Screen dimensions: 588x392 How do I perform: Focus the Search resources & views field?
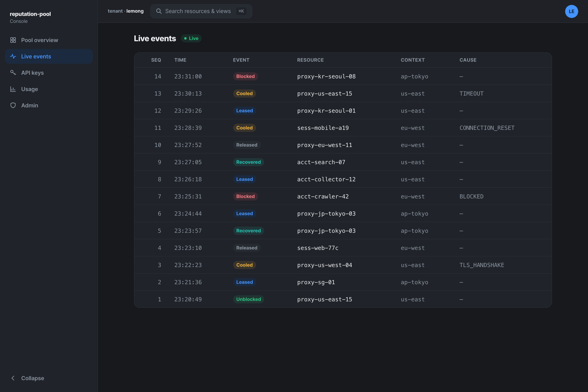[x=201, y=11]
